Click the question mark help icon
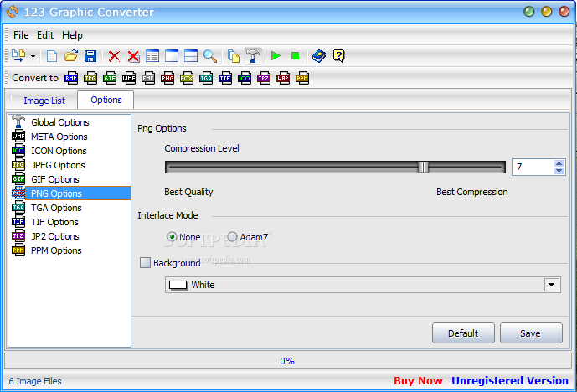577x392 pixels. point(338,56)
